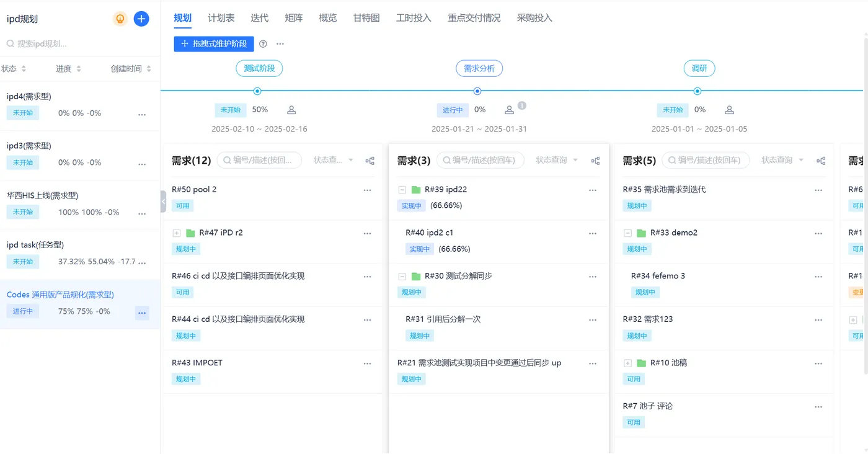Click the 需求分析 stage timeline node
This screenshot has height=454, width=868.
477,91
